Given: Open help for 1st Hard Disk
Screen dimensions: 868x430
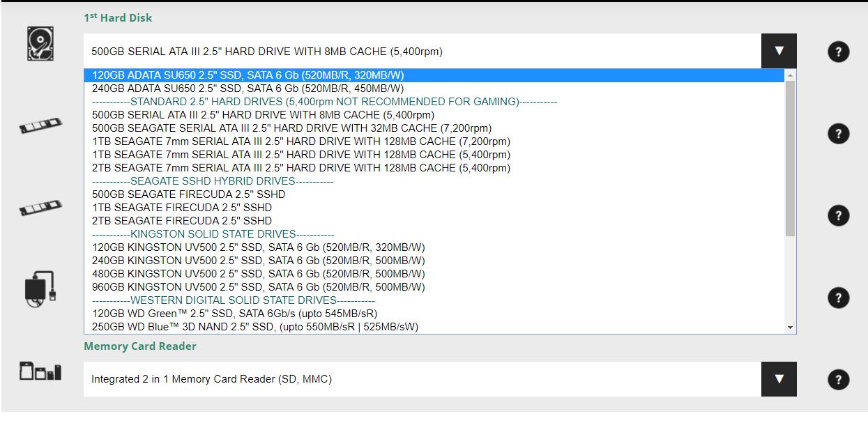Looking at the screenshot, I should (838, 52).
